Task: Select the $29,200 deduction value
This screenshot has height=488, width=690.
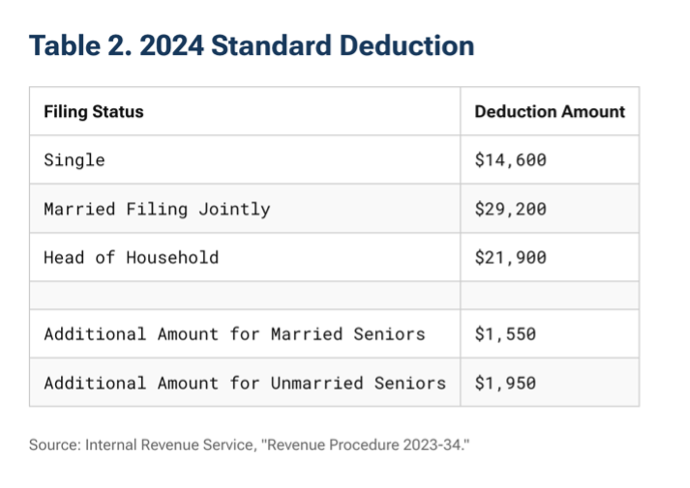Action: coord(510,209)
